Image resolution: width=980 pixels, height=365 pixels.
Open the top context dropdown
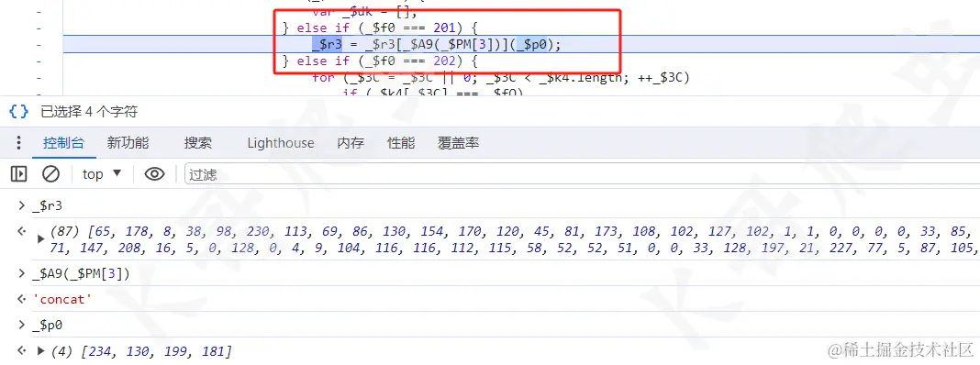click(x=102, y=173)
